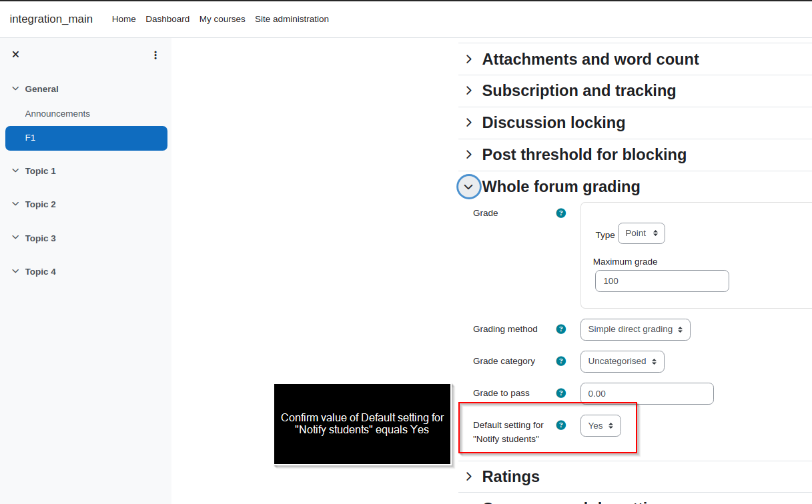Click the Grade to pass label
Screen dimensions: 812x504
pos(501,393)
